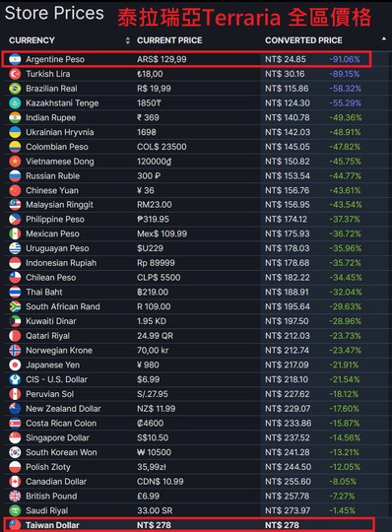
Task: Click the Norwegian Krone flag icon
Action: point(15,351)
